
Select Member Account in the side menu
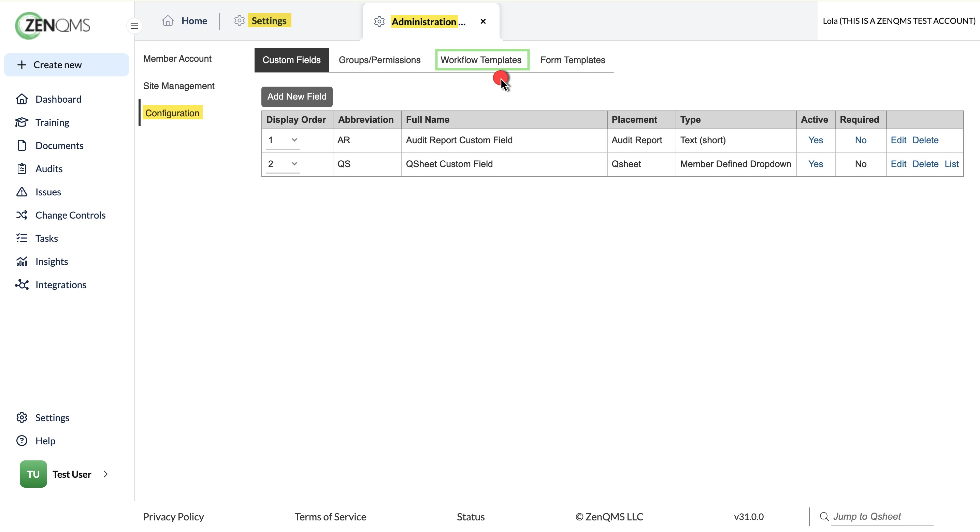[x=177, y=59]
